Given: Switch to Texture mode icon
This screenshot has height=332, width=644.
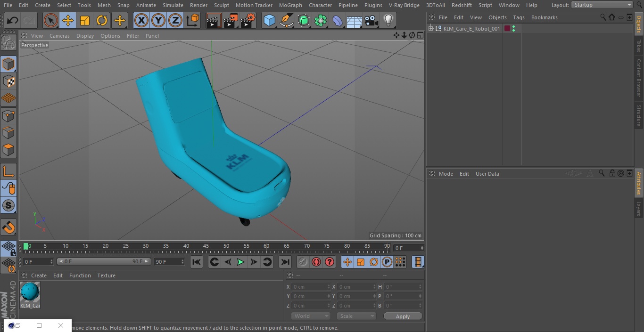Looking at the screenshot, I should (8, 81).
